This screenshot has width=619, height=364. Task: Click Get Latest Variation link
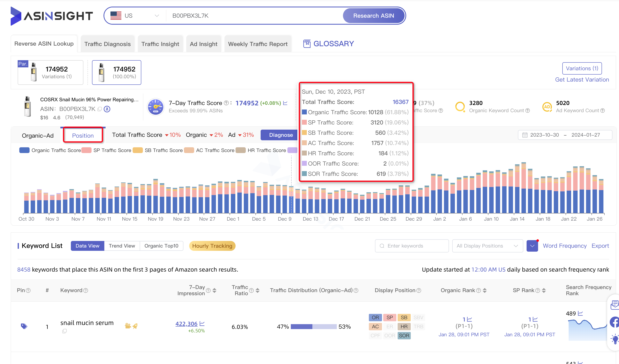pos(582,79)
